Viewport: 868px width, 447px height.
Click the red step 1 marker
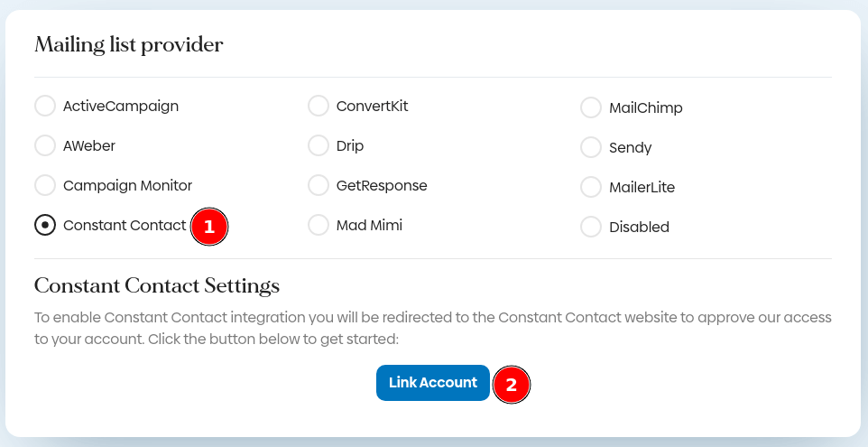[x=209, y=227]
